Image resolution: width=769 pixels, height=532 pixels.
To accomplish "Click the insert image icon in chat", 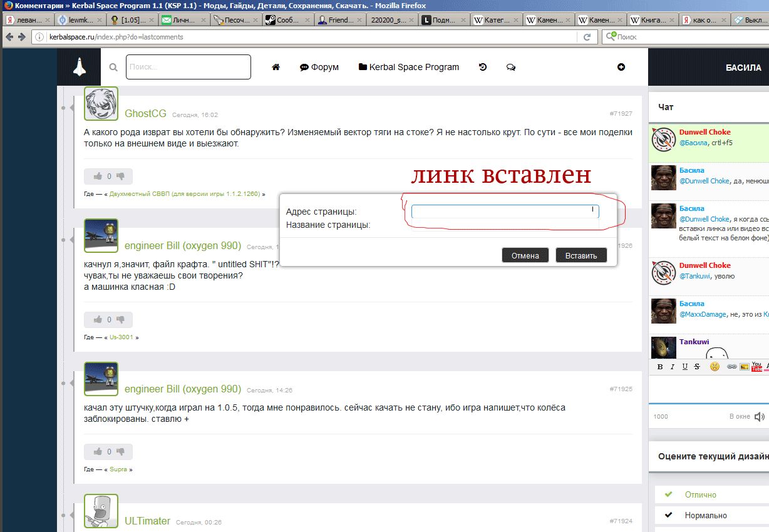I will 745,367.
